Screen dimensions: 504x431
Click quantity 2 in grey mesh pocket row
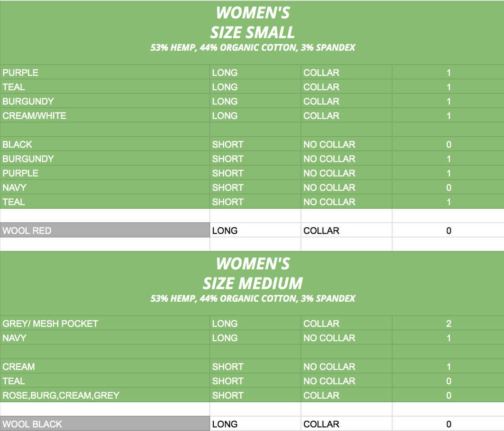coord(448,323)
